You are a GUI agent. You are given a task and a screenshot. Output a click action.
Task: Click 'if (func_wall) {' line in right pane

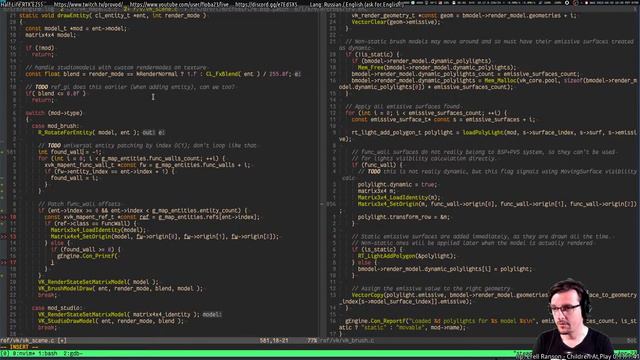tap(377, 165)
